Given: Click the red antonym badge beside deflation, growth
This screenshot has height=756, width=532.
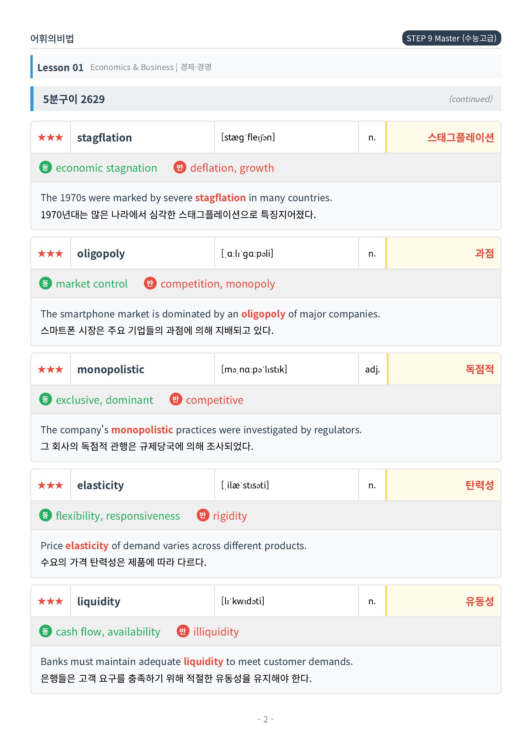Looking at the screenshot, I should pos(180,167).
